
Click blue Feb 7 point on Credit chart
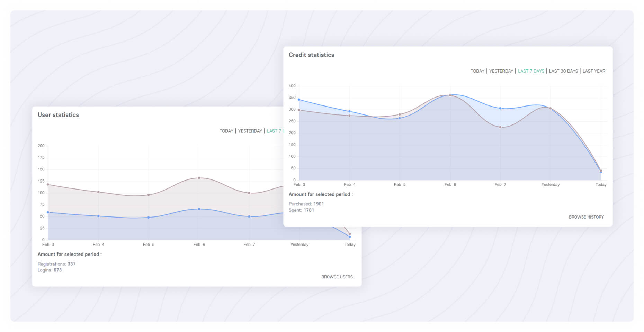(x=500, y=108)
